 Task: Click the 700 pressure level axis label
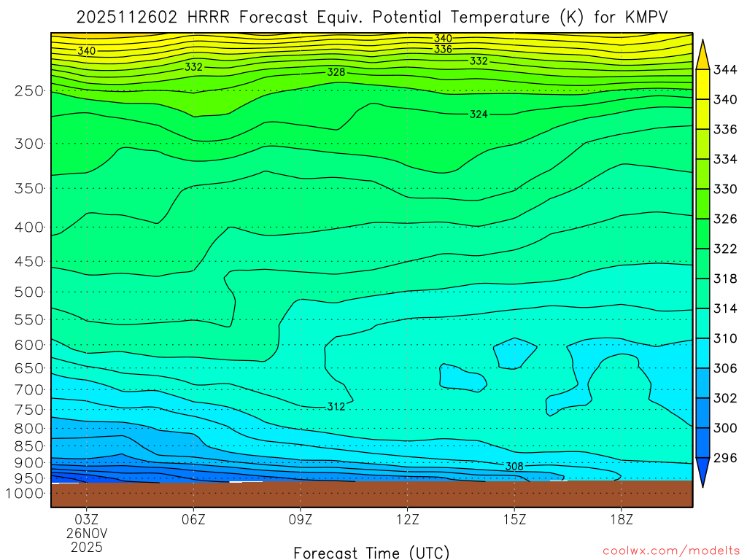[29, 389]
